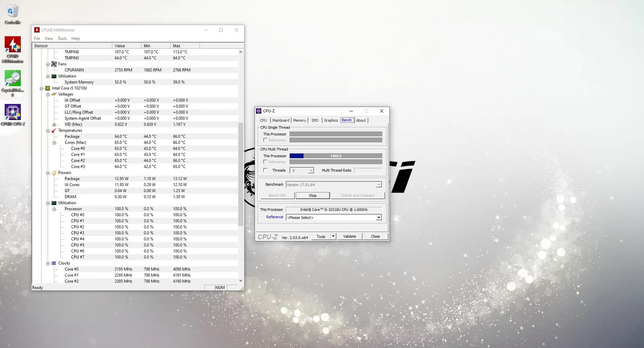This screenshot has height=348, width=644.
Task: Select the Utilization icon above Processor
Action: click(x=54, y=203)
